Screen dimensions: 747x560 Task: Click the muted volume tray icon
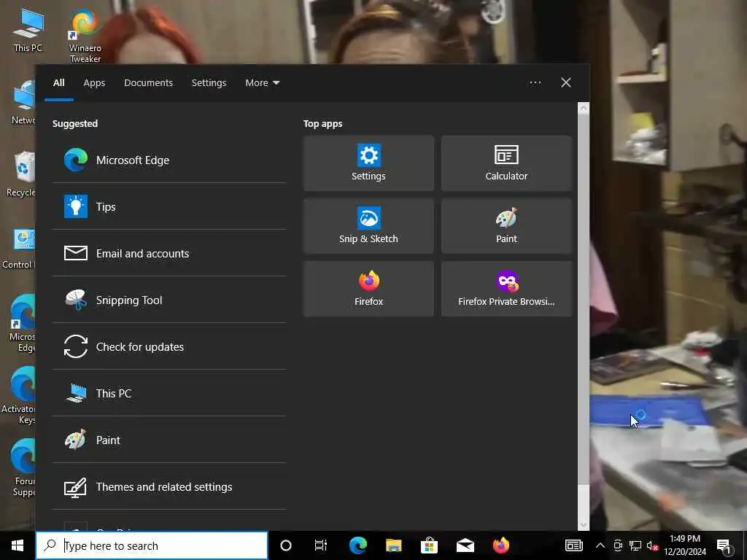(652, 545)
